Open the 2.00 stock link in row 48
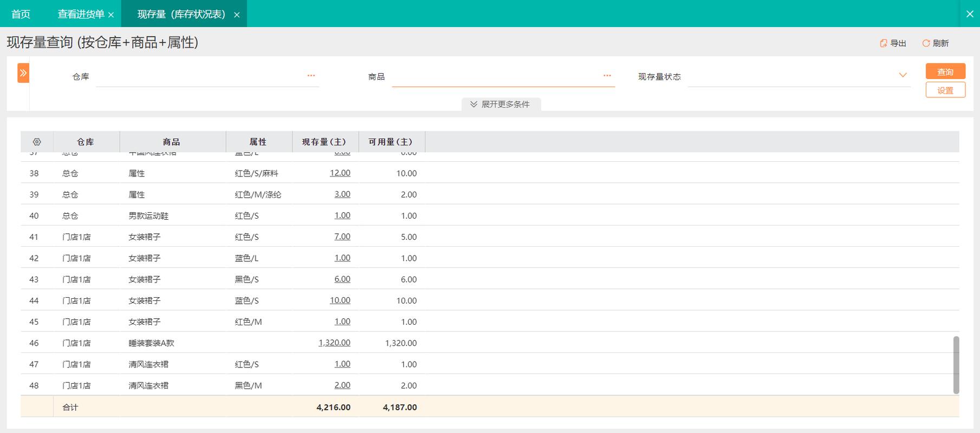This screenshot has height=433, width=980. (342, 385)
